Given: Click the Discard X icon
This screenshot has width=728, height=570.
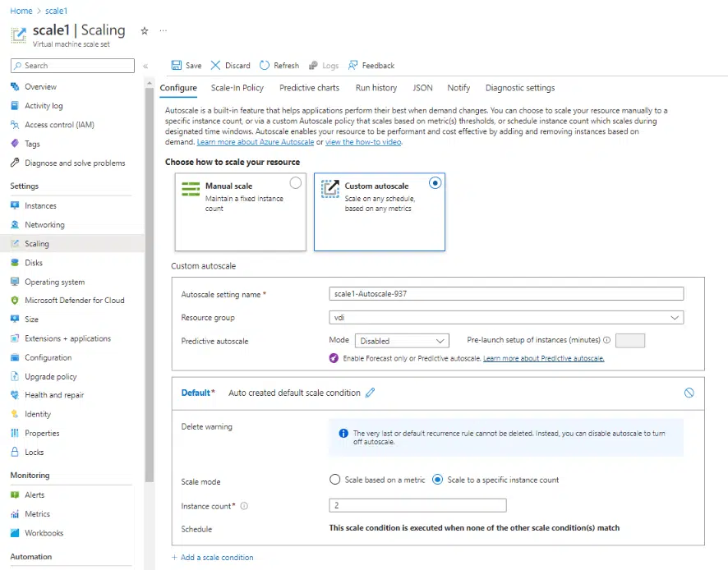Looking at the screenshot, I should coord(215,66).
